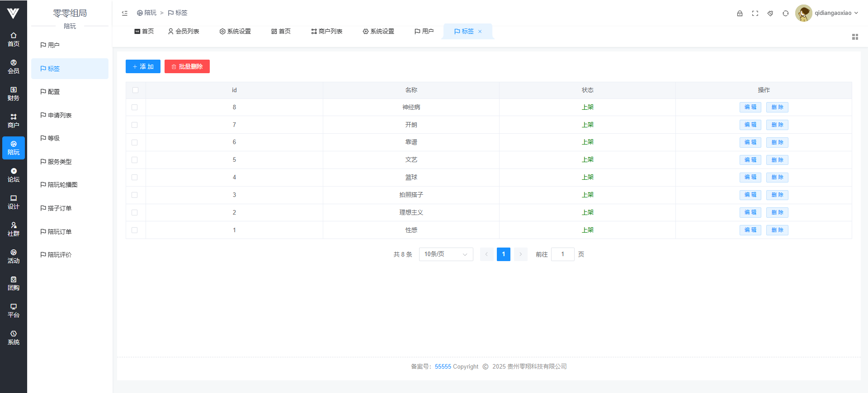Check the select-all checkbox in table header
868x393 pixels.
pos(135,90)
